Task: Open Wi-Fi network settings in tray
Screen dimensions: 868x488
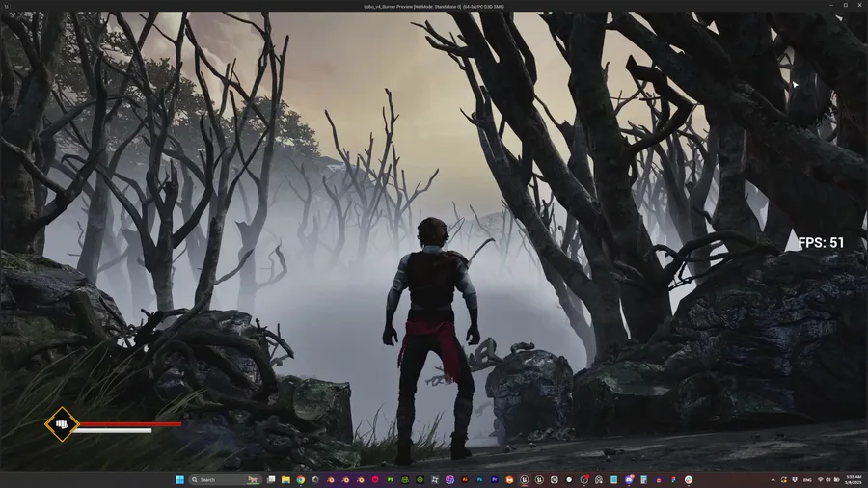Action: (821, 479)
